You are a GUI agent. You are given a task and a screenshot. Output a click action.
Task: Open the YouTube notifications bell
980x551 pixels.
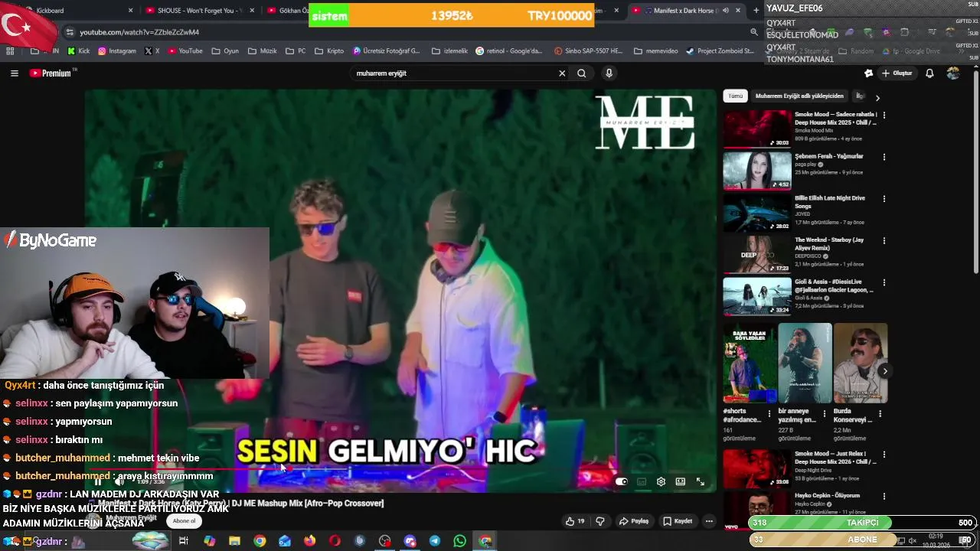click(x=929, y=73)
